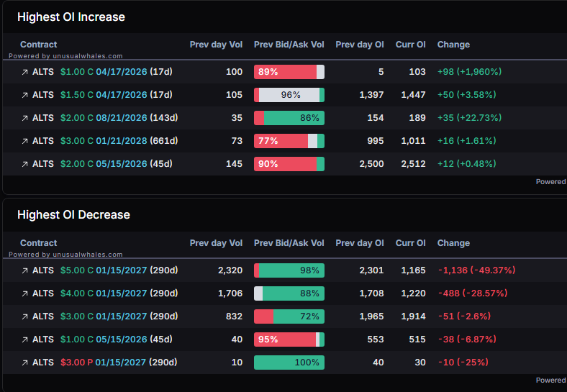567x392 pixels.
Task: Sort OI Decrease table by Curr OI
Action: pos(410,243)
